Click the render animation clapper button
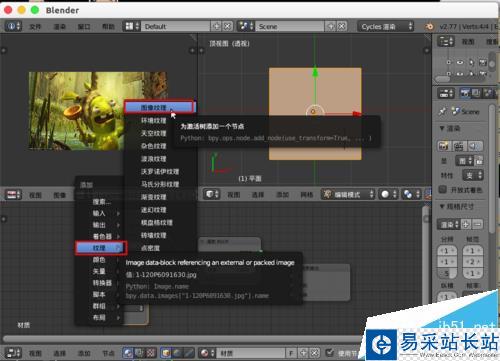Viewport: 500px width, 361px height. tap(459, 146)
